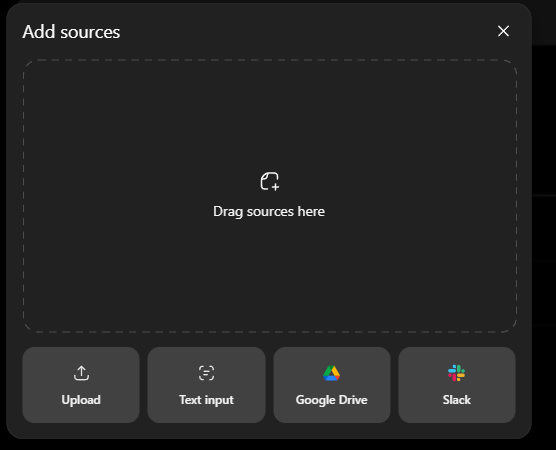The width and height of the screenshot is (556, 450).
Task: Click the Text input scan-frame icon
Action: tap(206, 373)
